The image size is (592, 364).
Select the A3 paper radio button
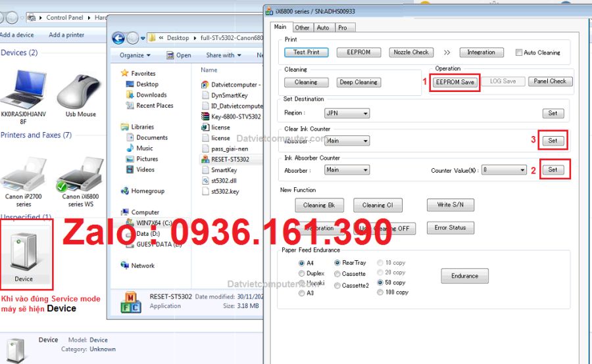[x=301, y=293]
